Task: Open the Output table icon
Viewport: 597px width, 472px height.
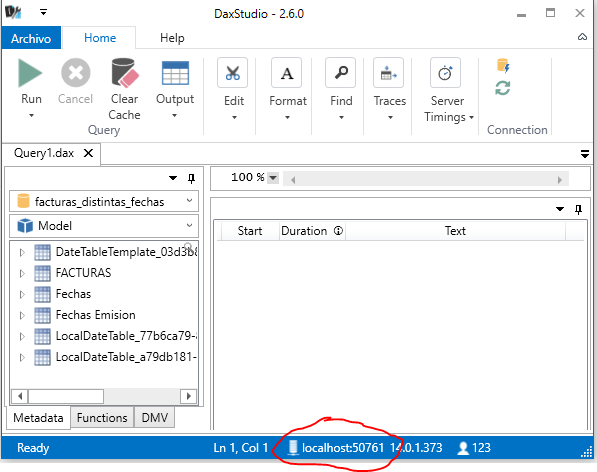Action: point(175,73)
